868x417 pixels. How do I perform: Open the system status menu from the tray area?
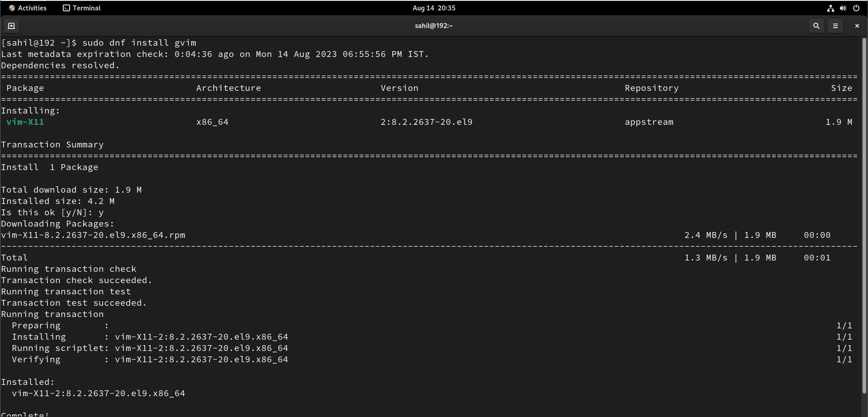(843, 8)
